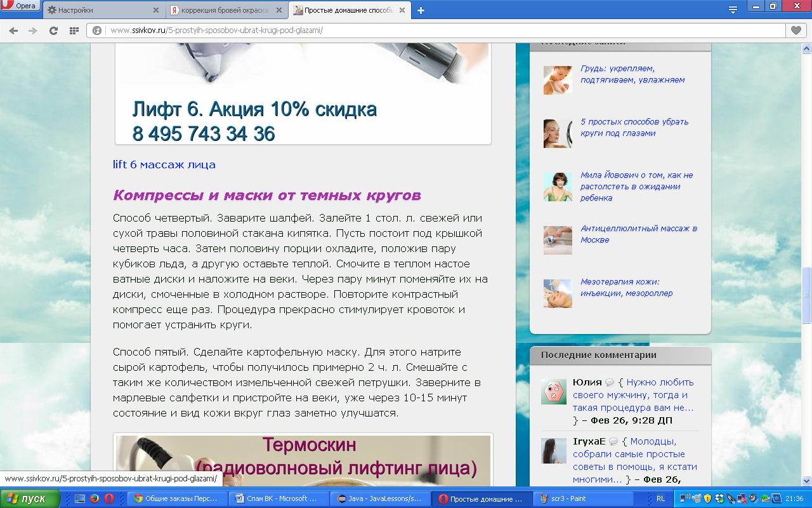
Task: Click thumbnail beside Мезотерапия кожи link
Action: (558, 293)
